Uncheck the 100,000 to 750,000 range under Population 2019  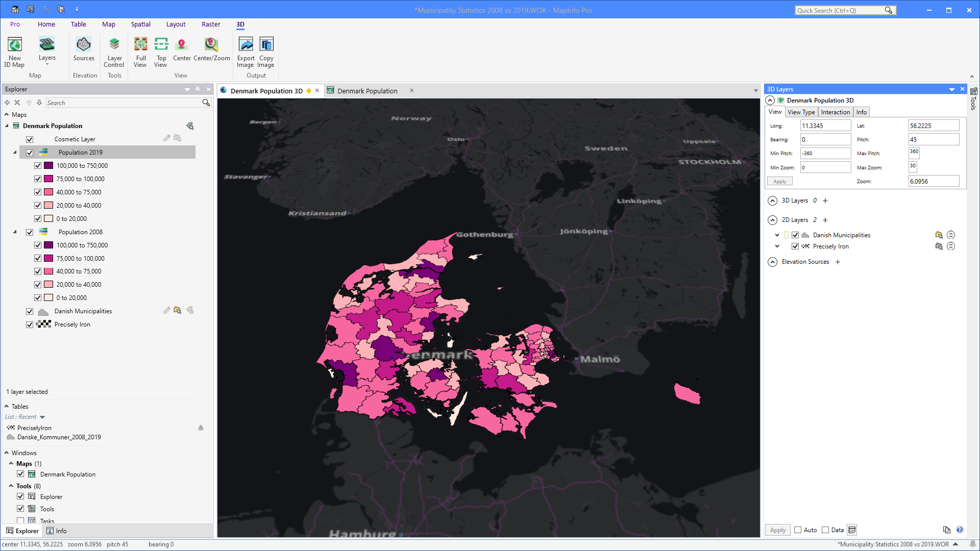pyautogui.click(x=38, y=165)
